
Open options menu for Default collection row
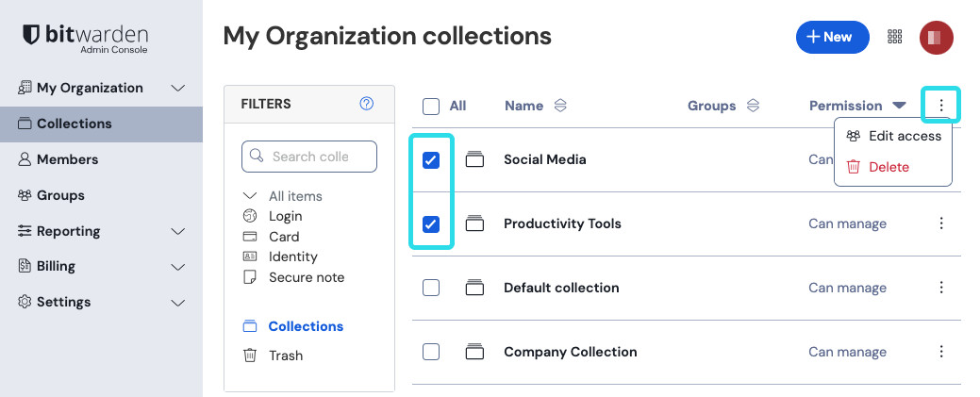click(x=940, y=288)
